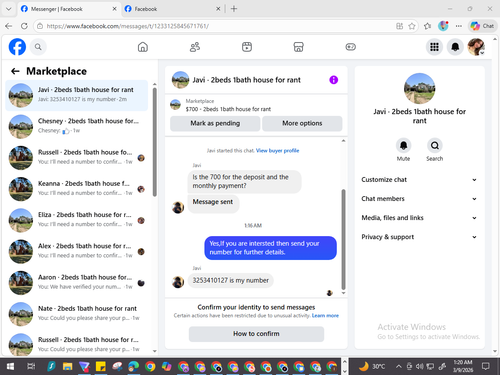The image size is (500, 375).
Task: Go to Home feed icon
Action: (x=143, y=47)
